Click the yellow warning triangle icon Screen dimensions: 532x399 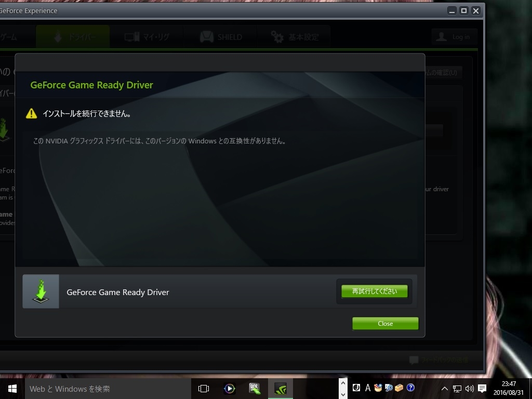pos(31,113)
